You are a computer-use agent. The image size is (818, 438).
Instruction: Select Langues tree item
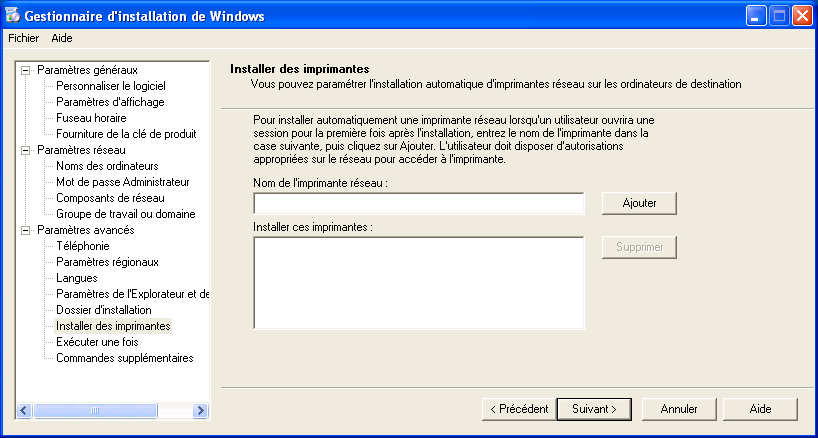tap(77, 278)
